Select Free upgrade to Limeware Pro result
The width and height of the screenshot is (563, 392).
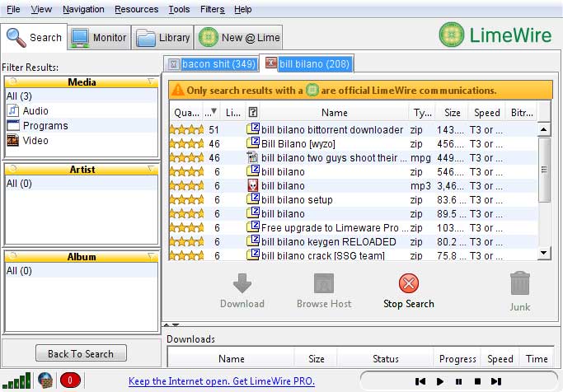[354, 227]
